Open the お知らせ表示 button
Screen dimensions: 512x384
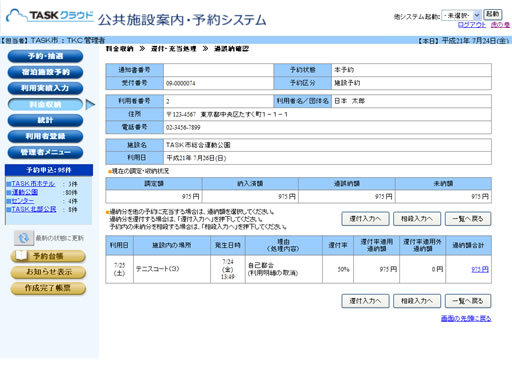pos(48,272)
